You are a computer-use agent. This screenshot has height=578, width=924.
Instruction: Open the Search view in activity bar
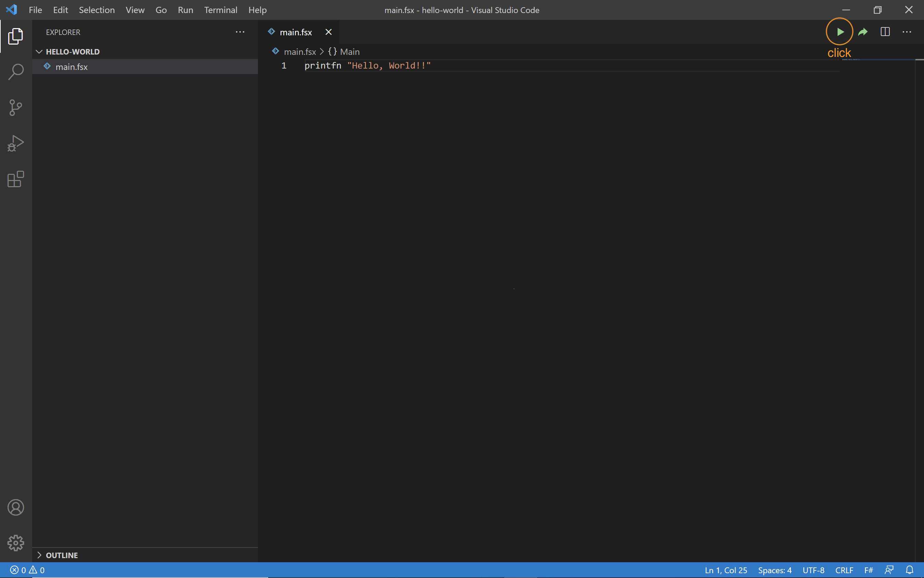pyautogui.click(x=16, y=72)
